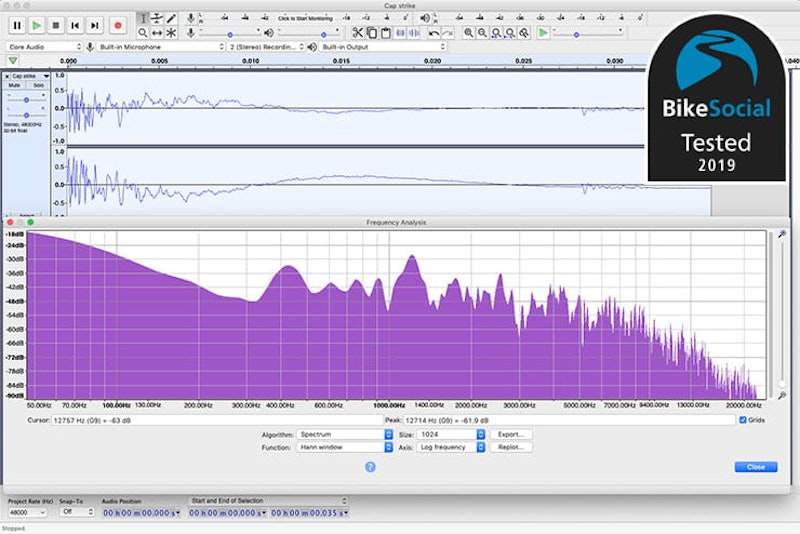This screenshot has height=534, width=800.
Task: Open the Project Rate 48000 dropdown
Action: (27, 512)
